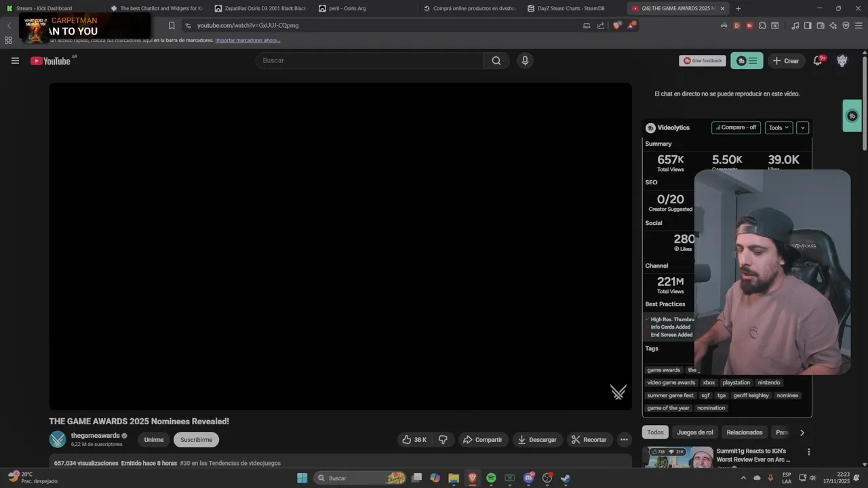Click Brave Shields lion icon in address bar
Screen dimensions: 868x488
point(616,25)
